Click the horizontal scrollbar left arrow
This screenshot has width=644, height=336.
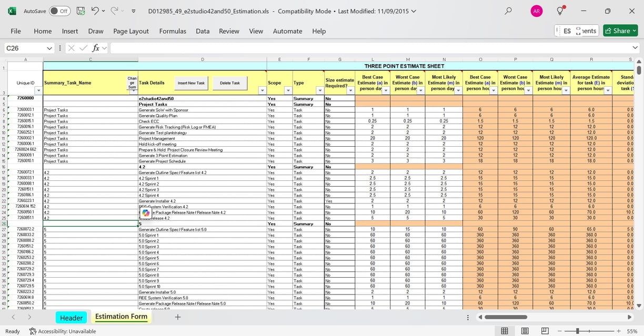(479, 317)
